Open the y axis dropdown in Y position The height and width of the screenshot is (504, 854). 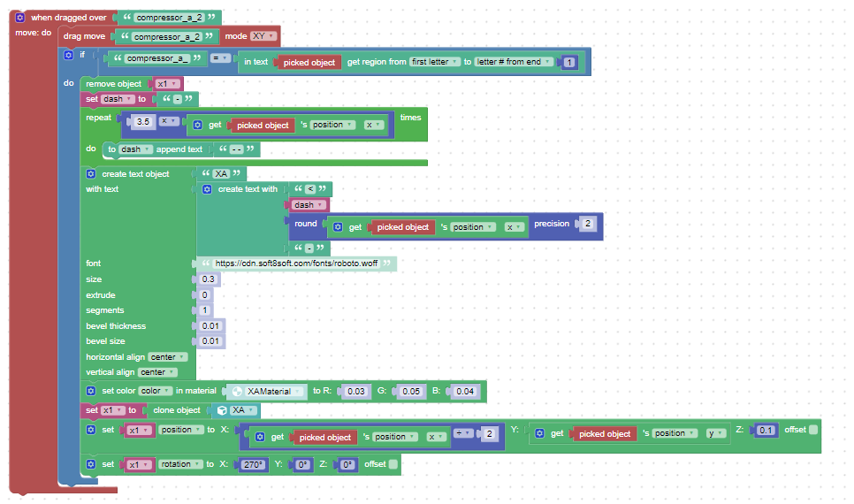(x=715, y=433)
